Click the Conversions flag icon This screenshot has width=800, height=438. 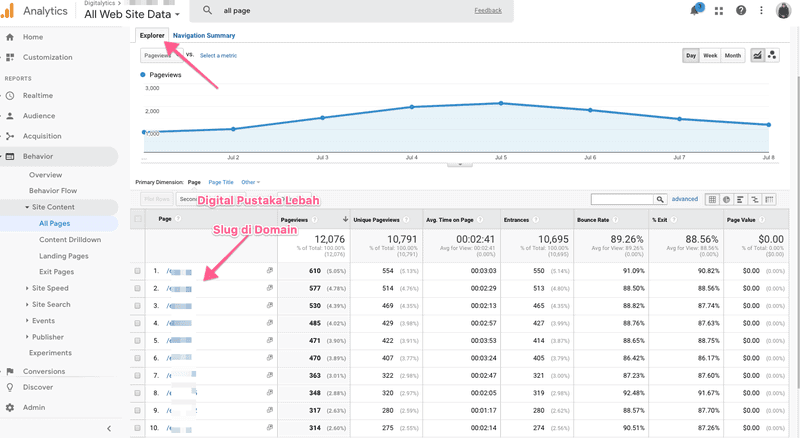click(10, 371)
